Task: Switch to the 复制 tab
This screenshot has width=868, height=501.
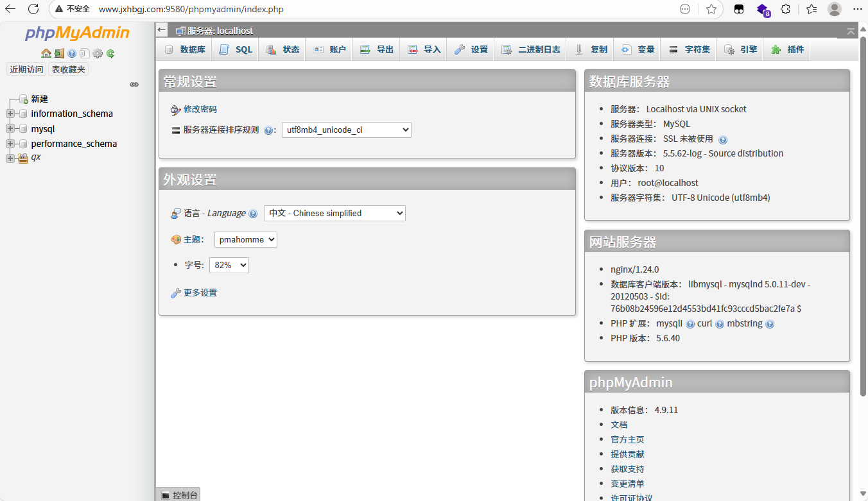Action: click(591, 49)
